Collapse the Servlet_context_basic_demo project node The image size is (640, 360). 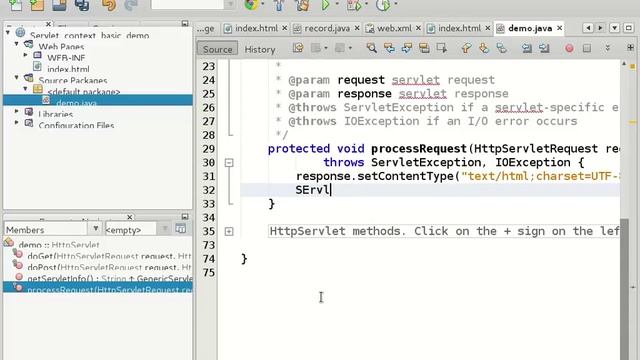[8, 32]
